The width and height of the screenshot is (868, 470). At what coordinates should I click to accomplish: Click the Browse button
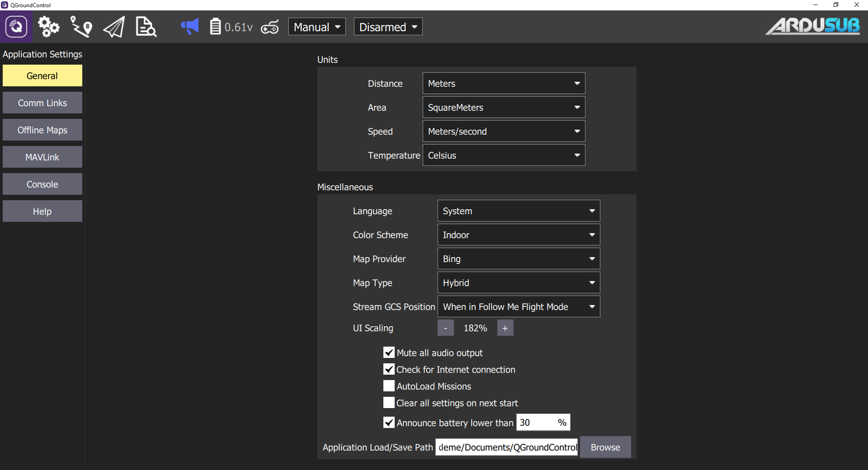(605, 447)
